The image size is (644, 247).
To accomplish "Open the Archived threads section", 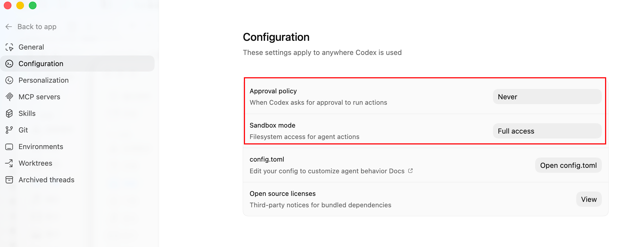I will [47, 180].
